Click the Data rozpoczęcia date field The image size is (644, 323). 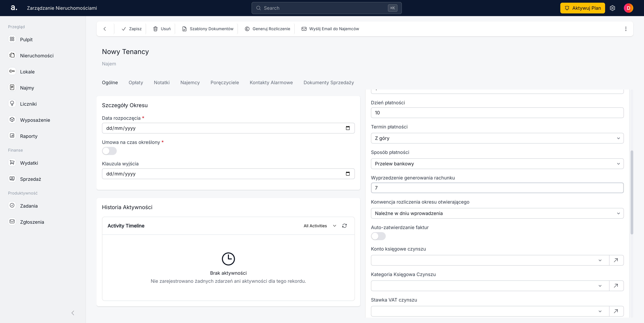pos(228,128)
